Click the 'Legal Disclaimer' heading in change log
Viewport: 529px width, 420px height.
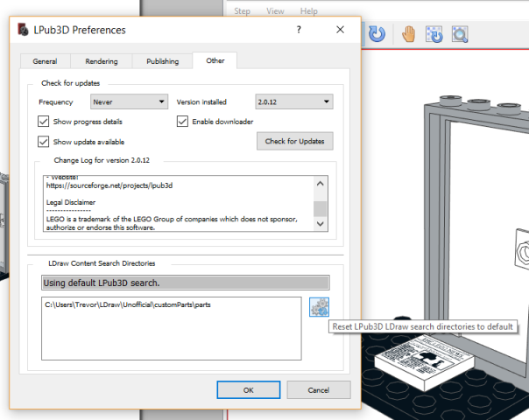coord(71,202)
